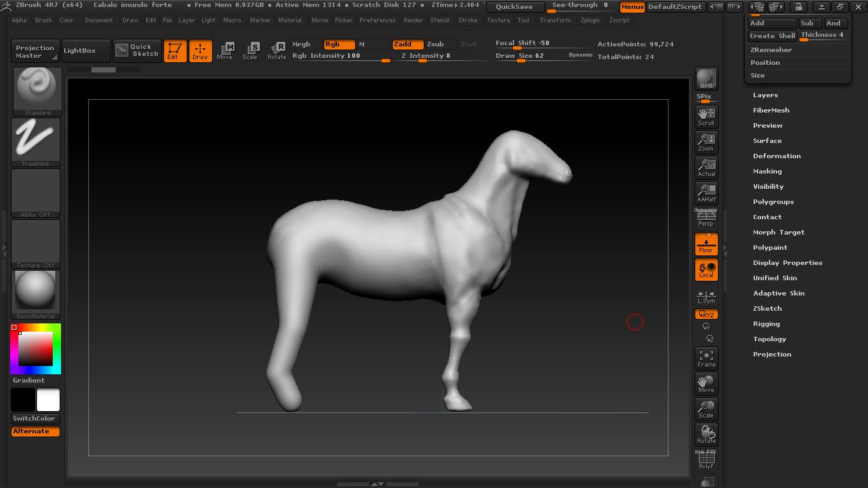Click the Scale view icon on the right shelf
The width and height of the screenshot is (868, 488).
pyautogui.click(x=706, y=409)
